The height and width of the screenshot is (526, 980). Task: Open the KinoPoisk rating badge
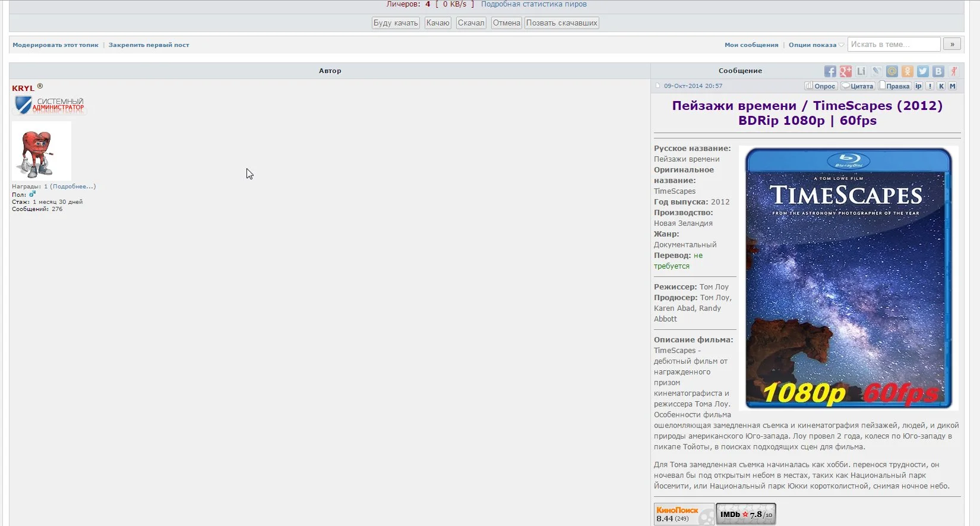[684, 514]
